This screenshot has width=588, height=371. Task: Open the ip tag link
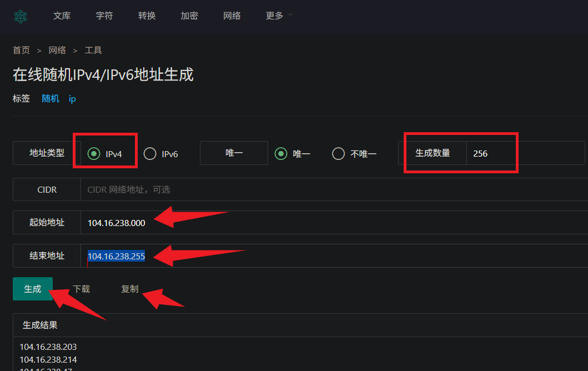pyautogui.click(x=72, y=99)
